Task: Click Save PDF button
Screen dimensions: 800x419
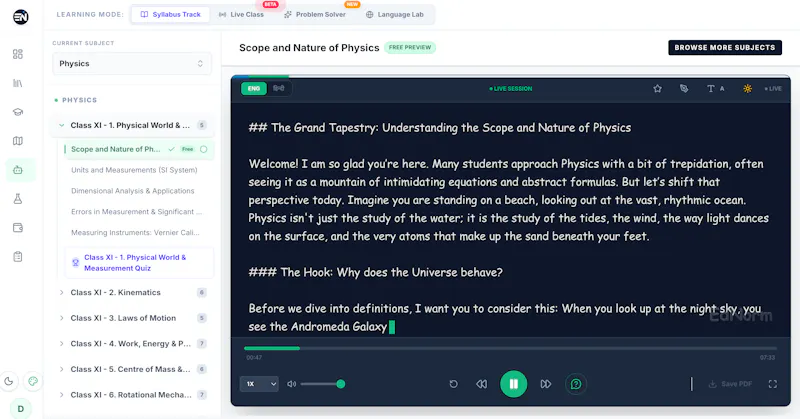Action: coord(730,384)
